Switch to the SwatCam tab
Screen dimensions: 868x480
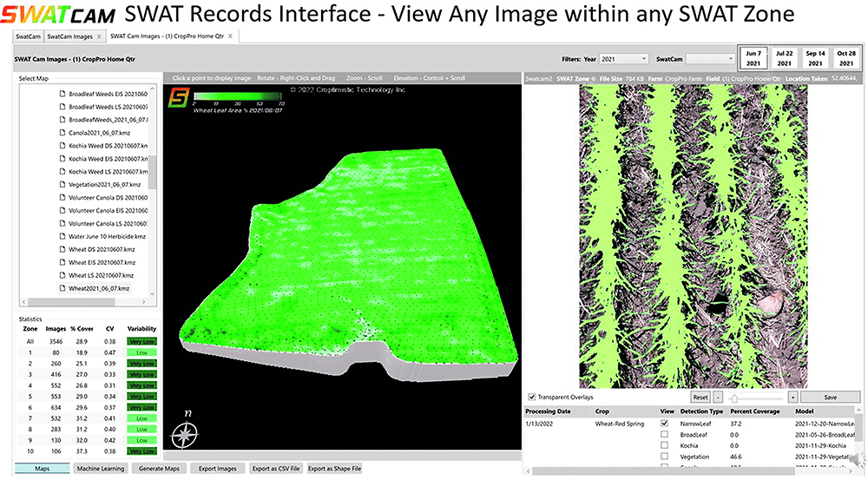(x=28, y=36)
